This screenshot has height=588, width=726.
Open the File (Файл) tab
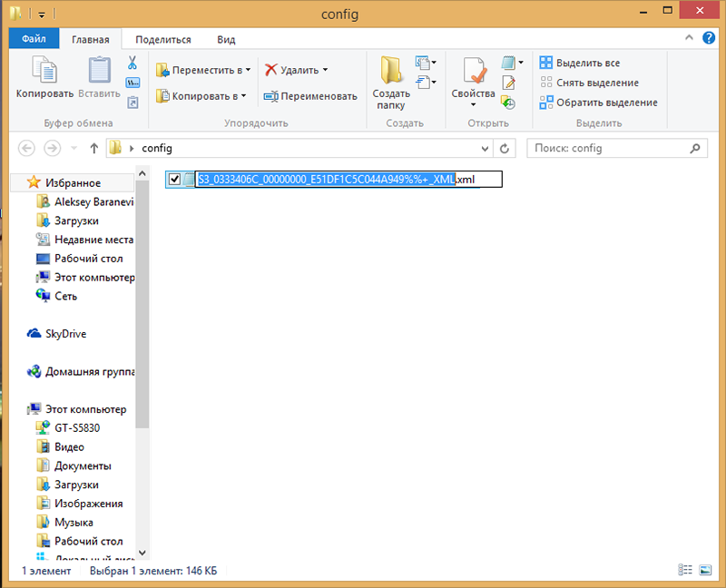[34, 39]
